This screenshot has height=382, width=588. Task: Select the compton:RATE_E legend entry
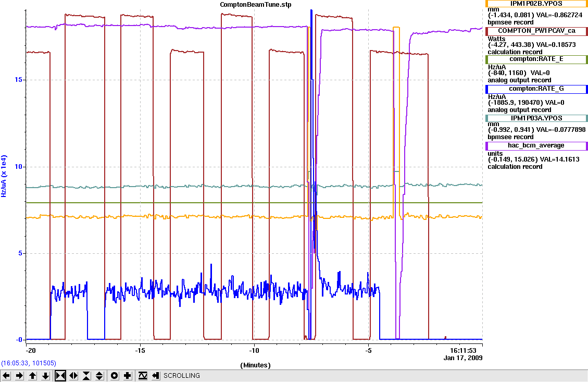(x=536, y=59)
